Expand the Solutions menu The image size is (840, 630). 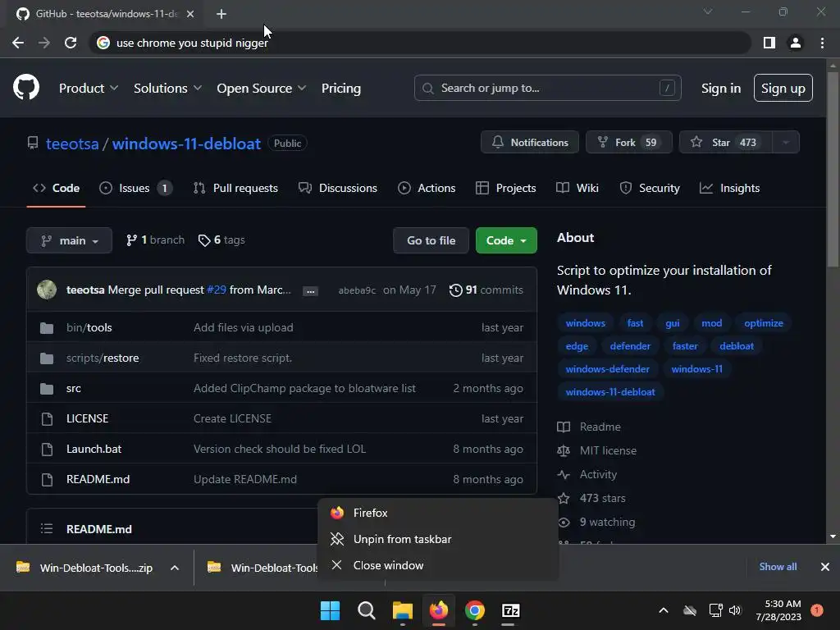coord(167,88)
